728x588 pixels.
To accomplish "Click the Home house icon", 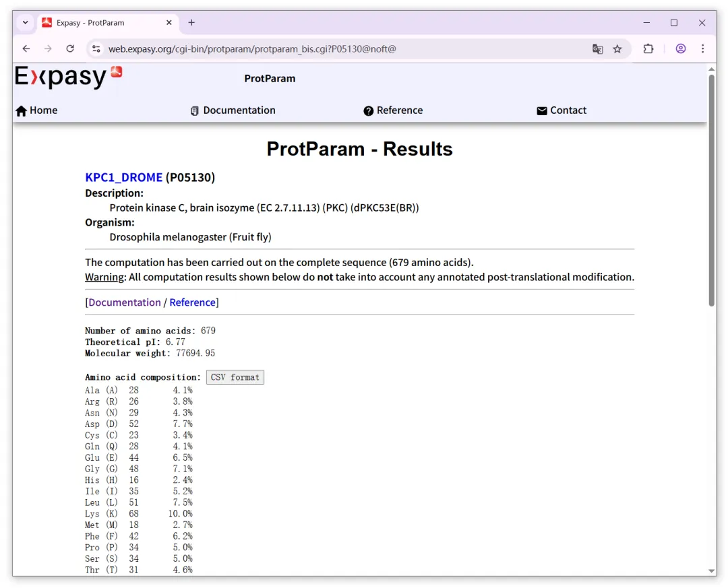I will 22,111.
